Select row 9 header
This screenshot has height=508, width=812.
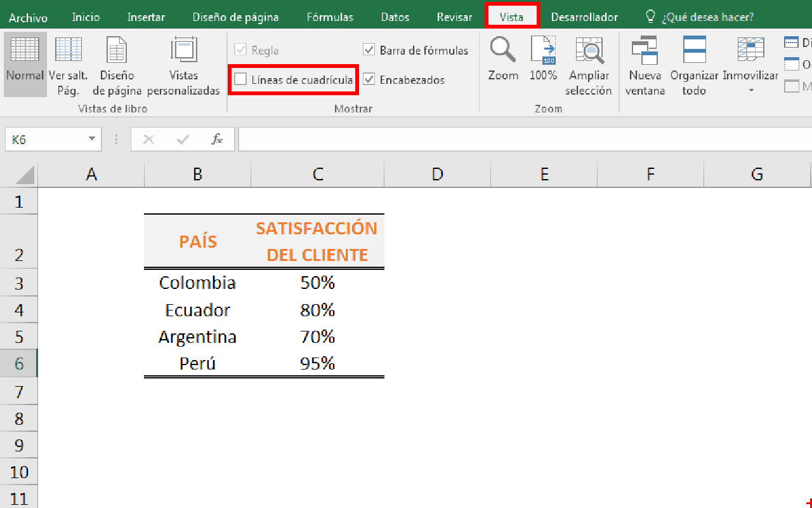(x=18, y=445)
